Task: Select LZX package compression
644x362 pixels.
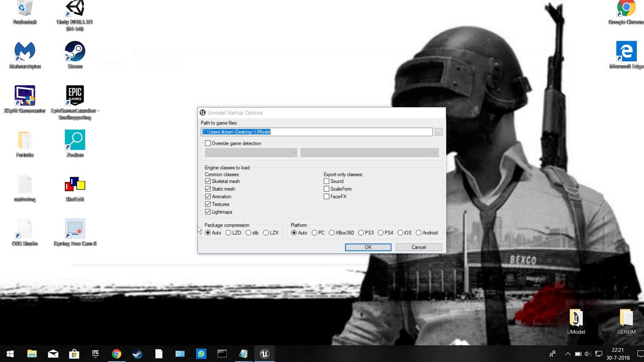Action: coord(266,233)
